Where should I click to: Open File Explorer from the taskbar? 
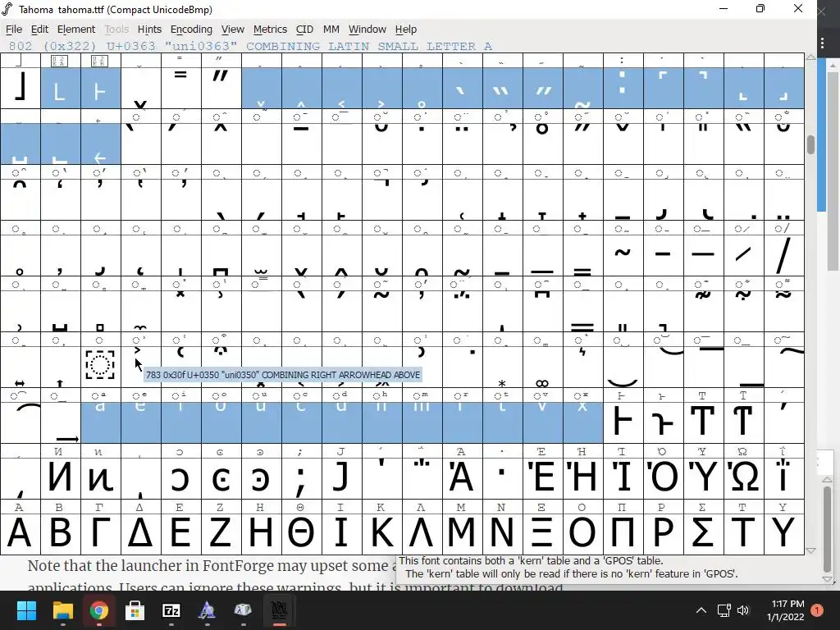tap(62, 610)
